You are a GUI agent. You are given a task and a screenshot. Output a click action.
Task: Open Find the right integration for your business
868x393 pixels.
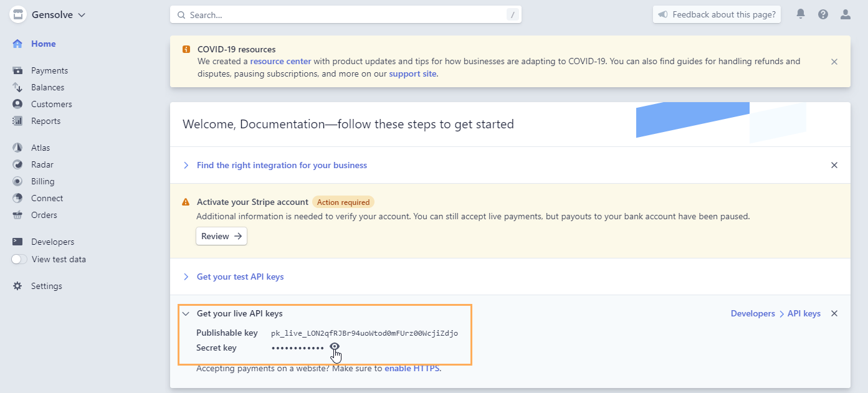click(x=282, y=165)
